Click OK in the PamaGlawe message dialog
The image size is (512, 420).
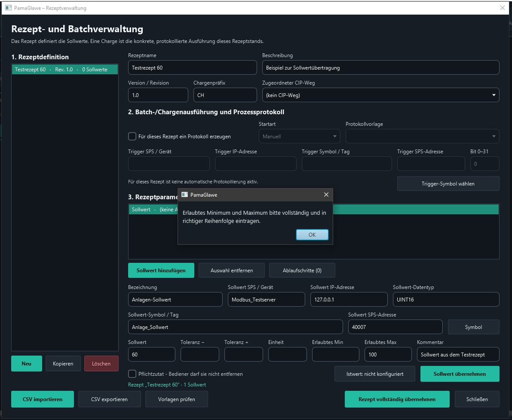312,235
